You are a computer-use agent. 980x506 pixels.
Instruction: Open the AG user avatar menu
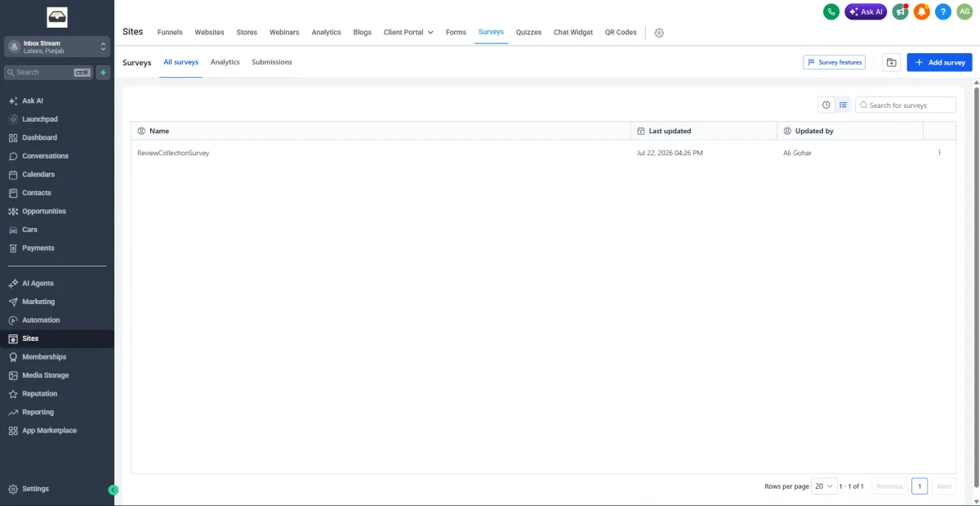tap(964, 11)
